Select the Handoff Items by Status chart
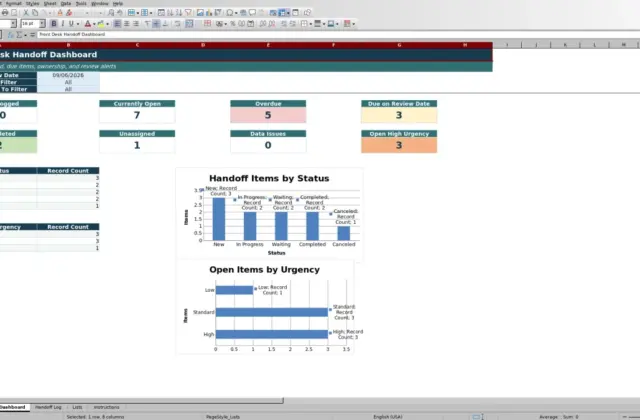Image resolution: width=640 pixels, height=420 pixels. pos(269,215)
